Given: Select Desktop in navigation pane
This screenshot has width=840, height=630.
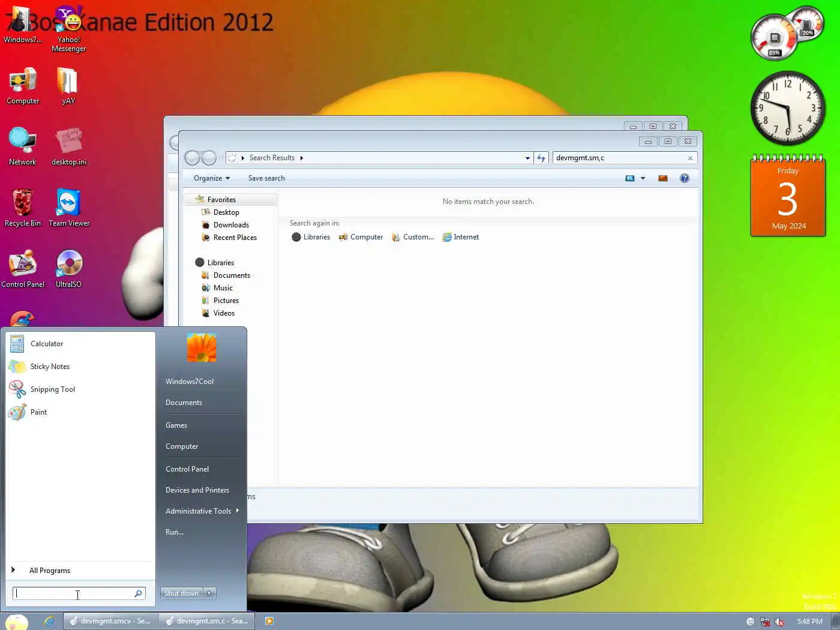Looking at the screenshot, I should [x=226, y=212].
